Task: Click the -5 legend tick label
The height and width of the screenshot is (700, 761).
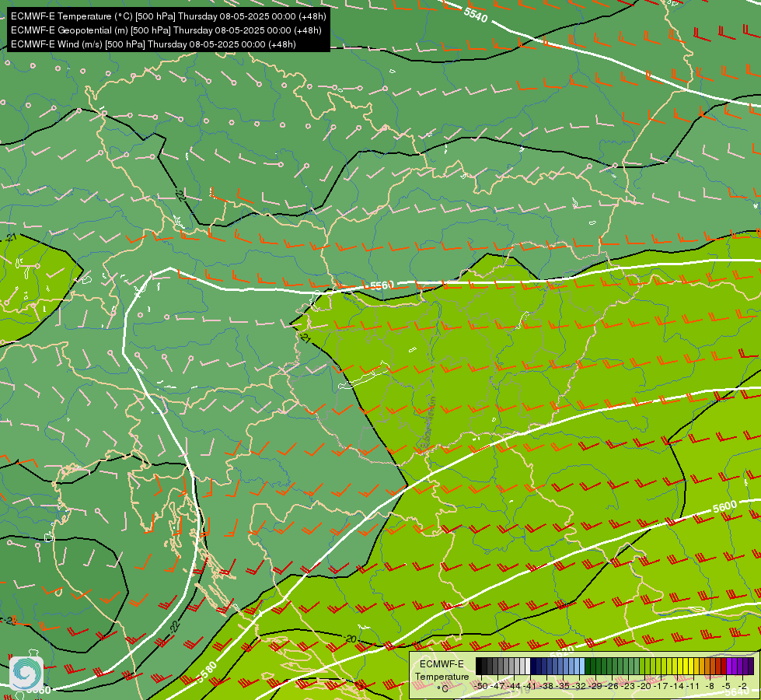Action: (726, 686)
